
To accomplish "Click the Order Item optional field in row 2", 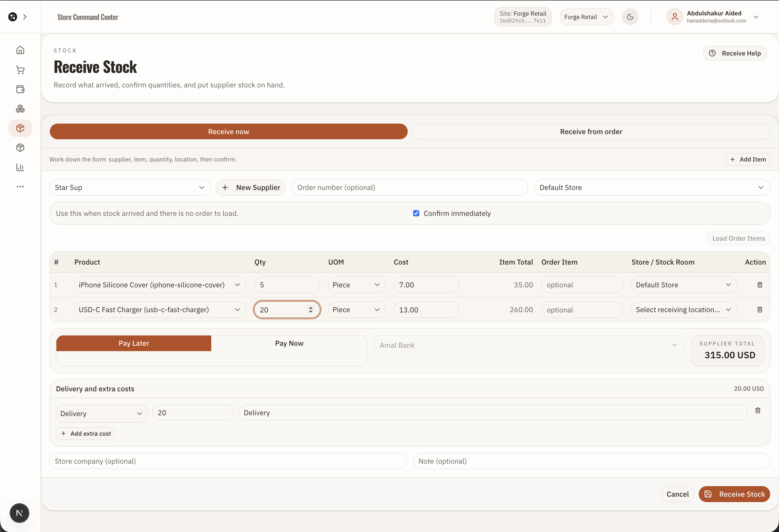I will click(582, 309).
